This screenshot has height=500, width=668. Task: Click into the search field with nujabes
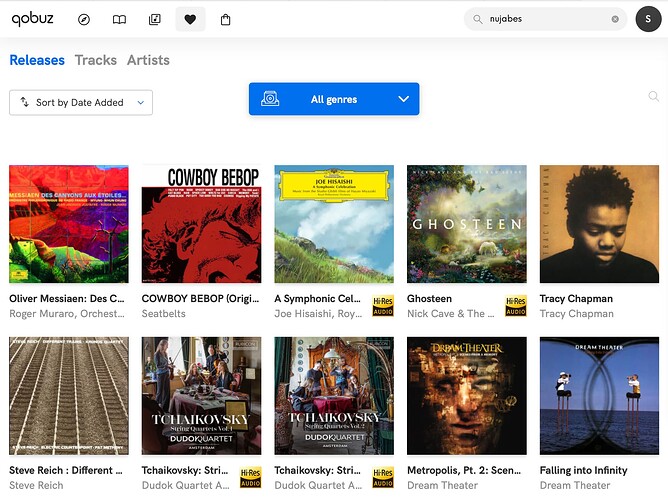click(x=547, y=19)
